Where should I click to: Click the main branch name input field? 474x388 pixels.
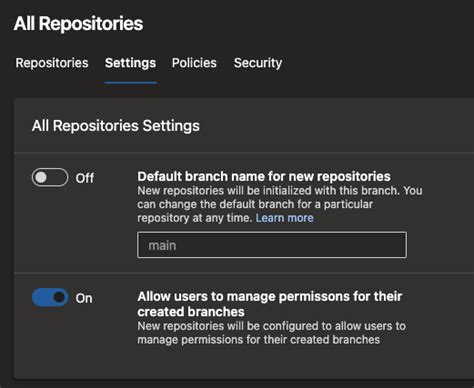point(272,245)
